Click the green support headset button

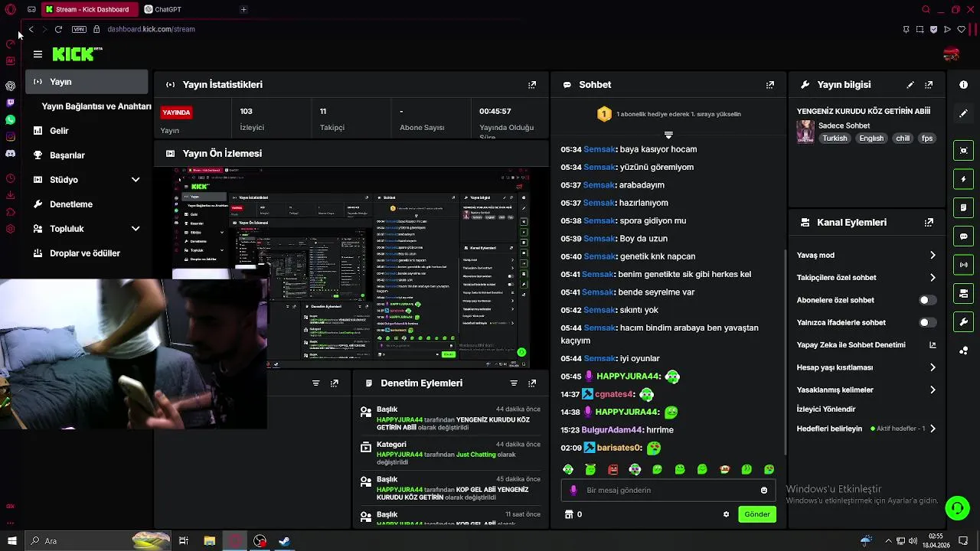point(957,507)
